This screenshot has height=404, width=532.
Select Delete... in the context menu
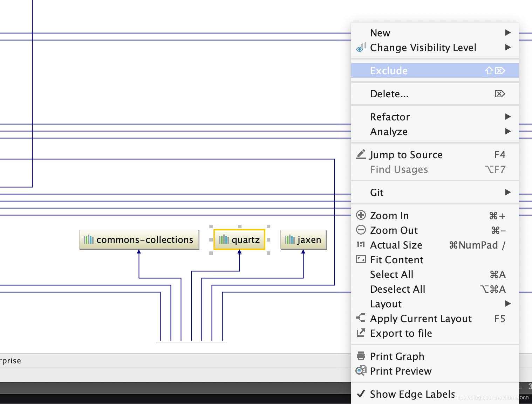[x=389, y=94]
